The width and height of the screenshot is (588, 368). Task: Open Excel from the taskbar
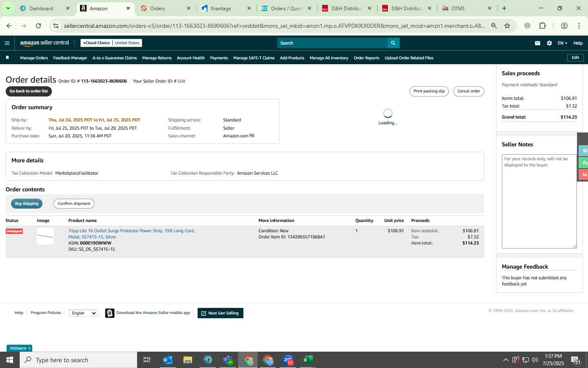pos(308,360)
